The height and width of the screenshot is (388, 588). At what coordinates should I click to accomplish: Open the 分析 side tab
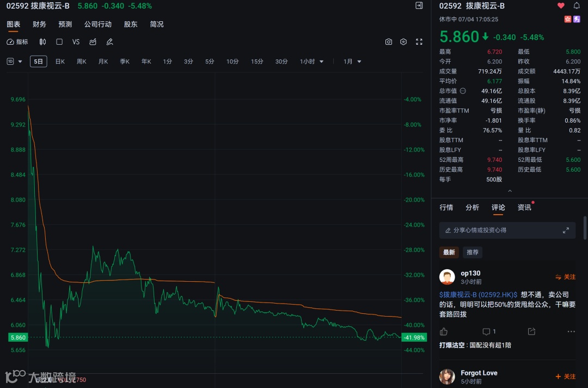[472, 208]
